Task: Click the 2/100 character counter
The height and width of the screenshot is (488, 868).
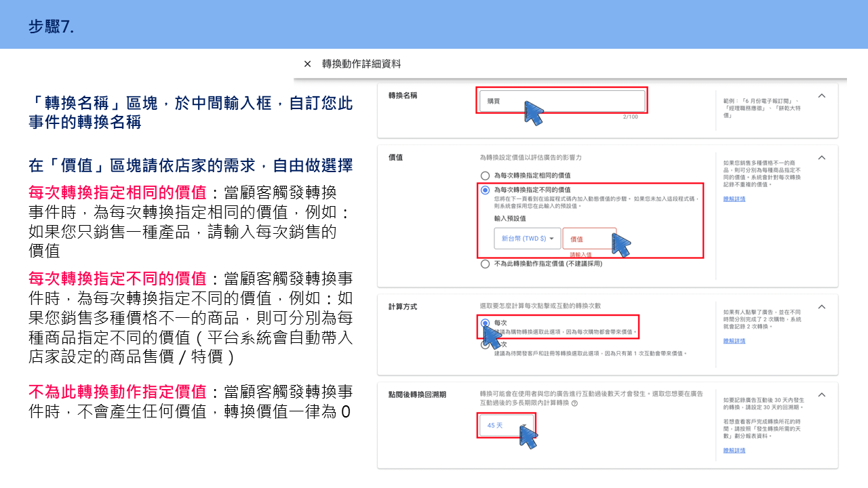Action: coord(631,117)
